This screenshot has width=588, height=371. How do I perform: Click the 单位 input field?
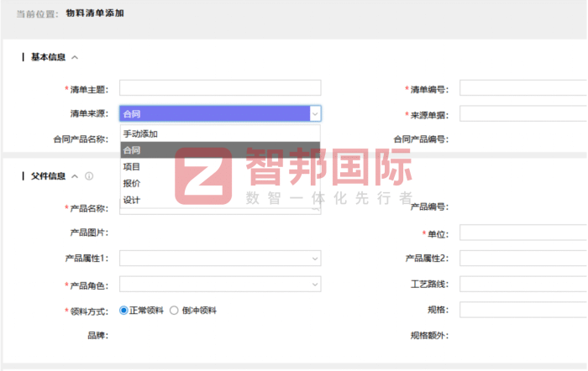click(x=522, y=233)
